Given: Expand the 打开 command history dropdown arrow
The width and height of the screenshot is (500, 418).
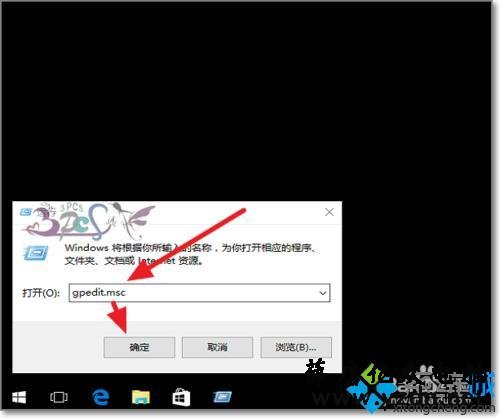Looking at the screenshot, I should point(322,293).
